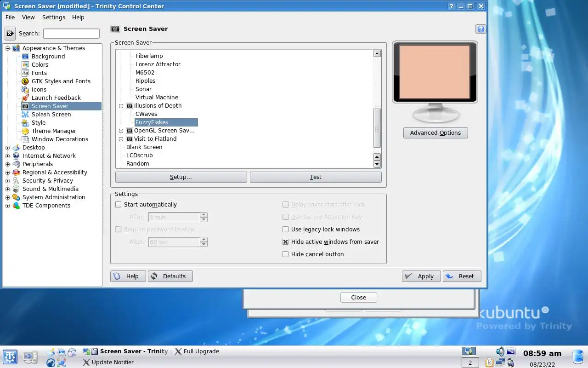
Task: Click the Icons entry icon in the sidebar
Action: 25,90
